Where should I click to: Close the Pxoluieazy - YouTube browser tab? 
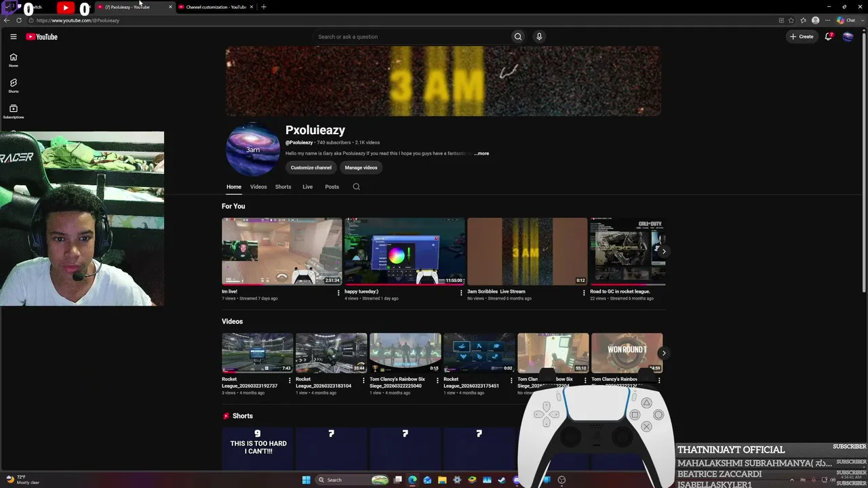[x=170, y=7]
